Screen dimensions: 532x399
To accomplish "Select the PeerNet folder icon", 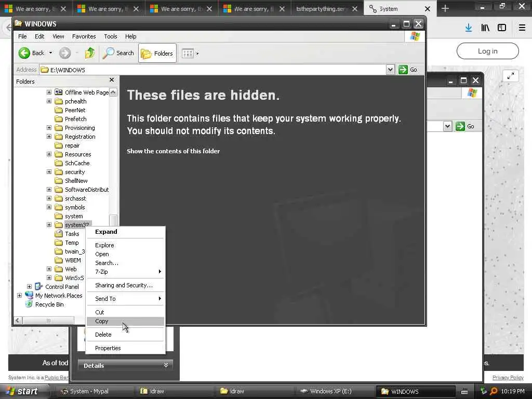I will click(x=59, y=110).
